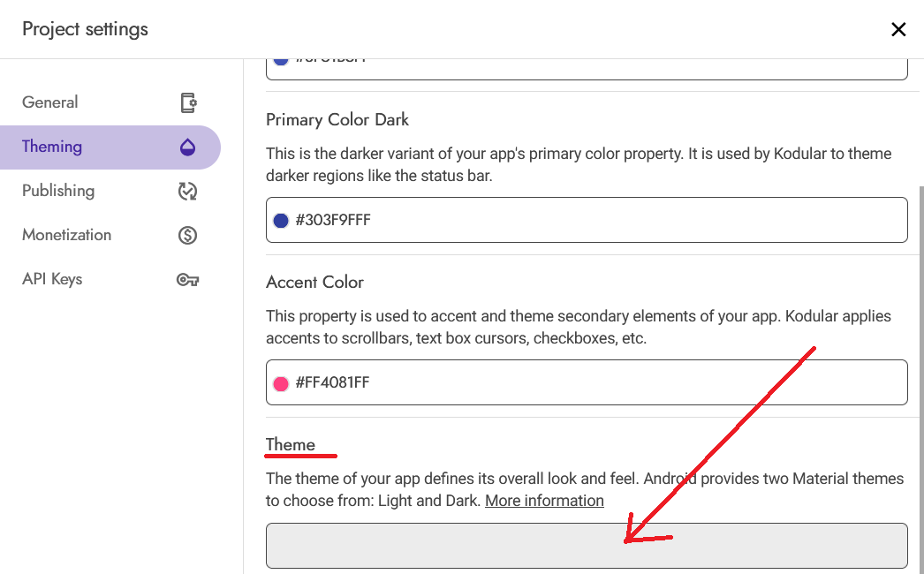Close the Project settings dialog
The width and height of the screenshot is (924, 574).
898,29
